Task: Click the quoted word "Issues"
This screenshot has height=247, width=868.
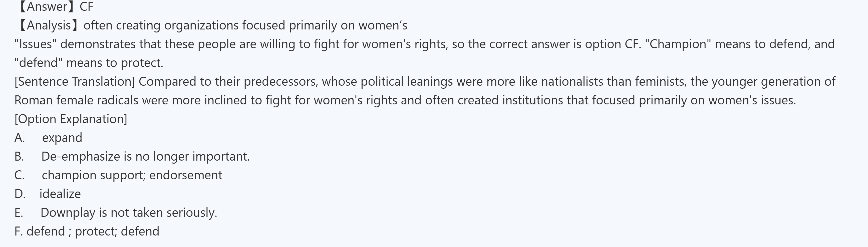Action: tap(35, 44)
